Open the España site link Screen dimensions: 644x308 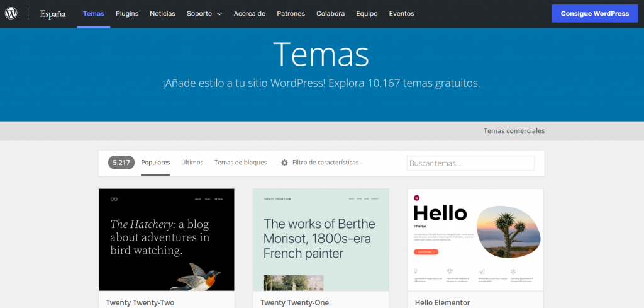pos(53,14)
